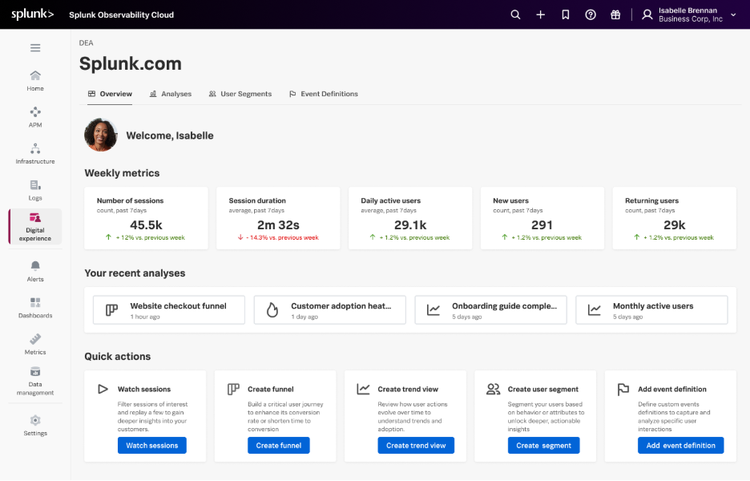
Task: Open APM from the left sidebar
Action: pos(35,117)
